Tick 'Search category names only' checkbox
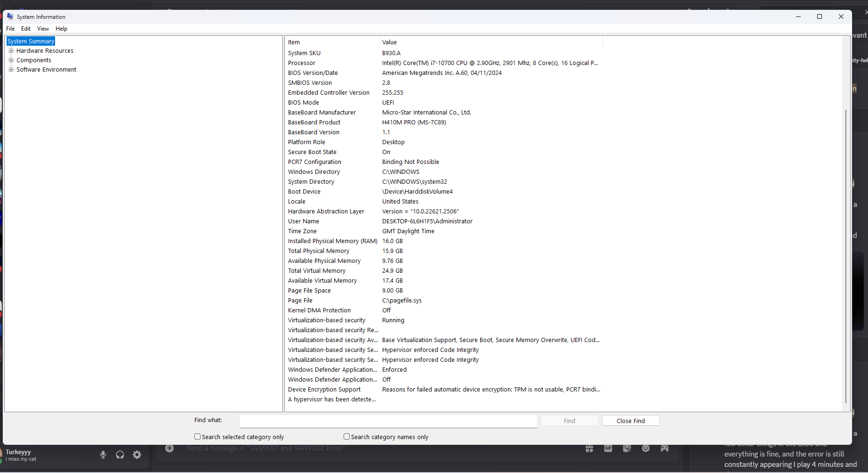Image resolution: width=868 pixels, height=473 pixels. (x=347, y=437)
